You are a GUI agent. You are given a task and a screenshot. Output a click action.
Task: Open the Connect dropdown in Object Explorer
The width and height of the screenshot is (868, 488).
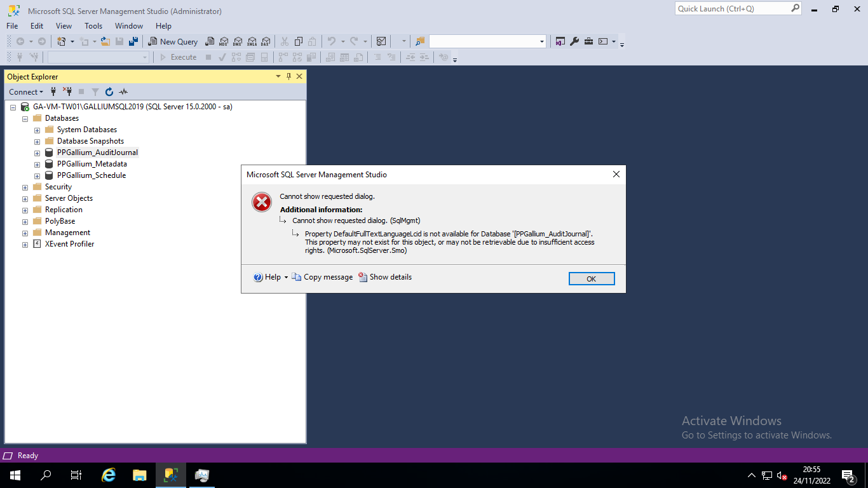26,91
